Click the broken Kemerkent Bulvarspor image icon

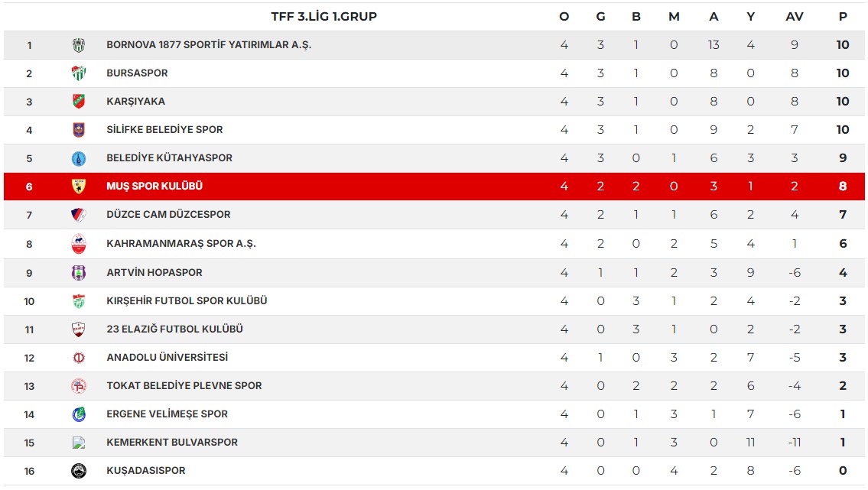(79, 443)
